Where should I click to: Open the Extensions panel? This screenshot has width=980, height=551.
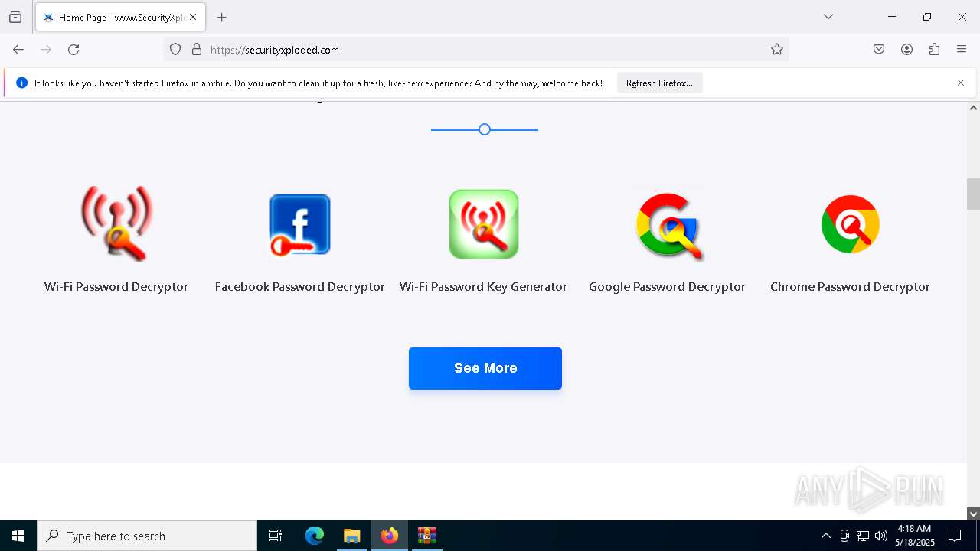[x=934, y=50]
